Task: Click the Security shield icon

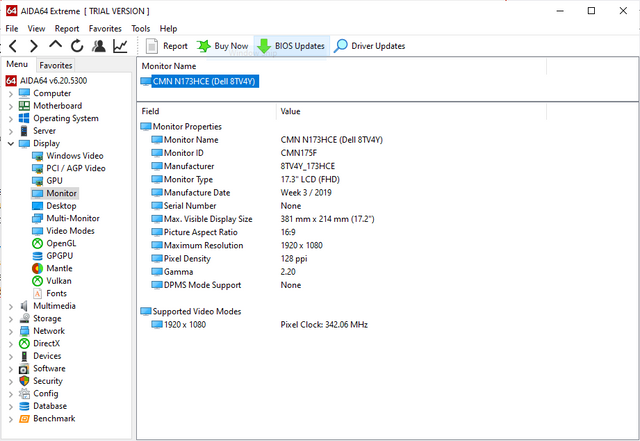Action: point(24,381)
